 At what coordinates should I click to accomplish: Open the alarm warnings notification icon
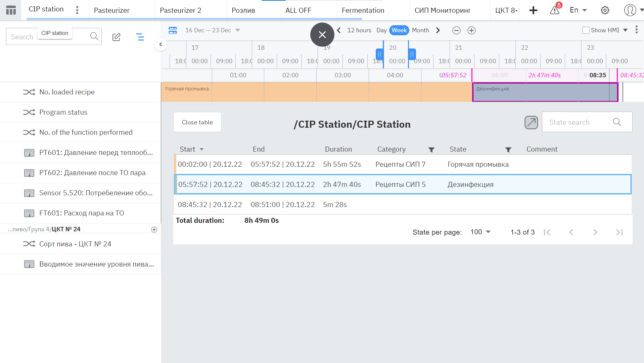pyautogui.click(x=555, y=10)
